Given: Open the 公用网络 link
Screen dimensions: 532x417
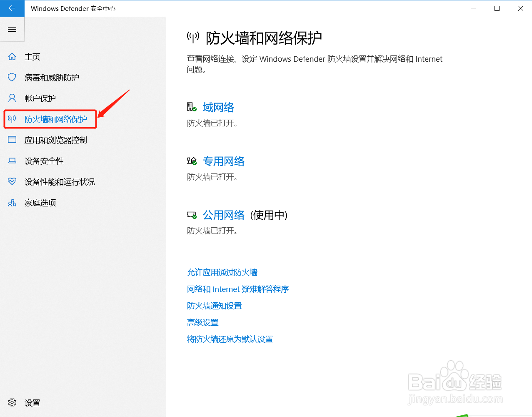Looking at the screenshot, I should tap(224, 215).
